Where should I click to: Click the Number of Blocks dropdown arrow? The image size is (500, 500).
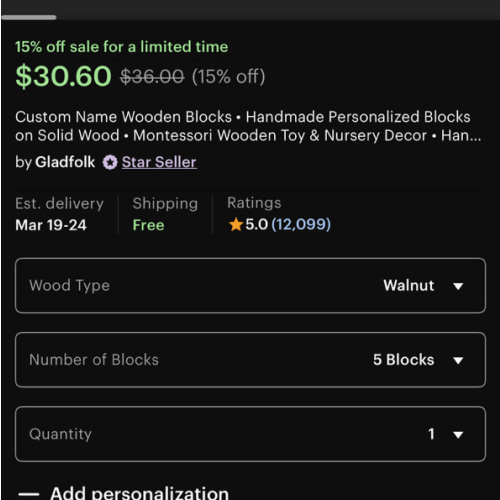tap(458, 360)
